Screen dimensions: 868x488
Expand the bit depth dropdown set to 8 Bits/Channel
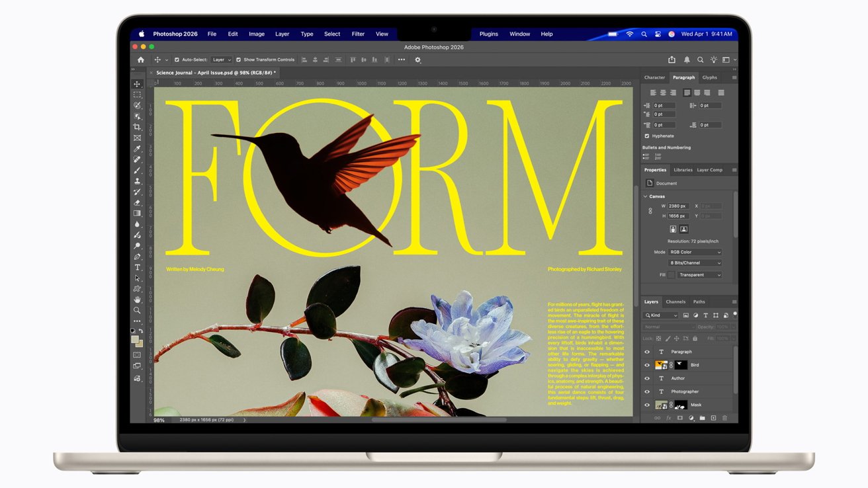[x=694, y=262]
